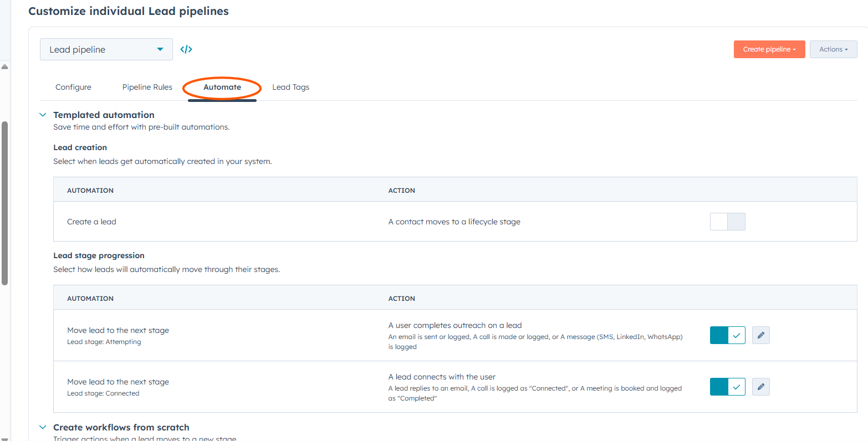
Task: Enable the Create a lead automation toggle
Action: [727, 222]
